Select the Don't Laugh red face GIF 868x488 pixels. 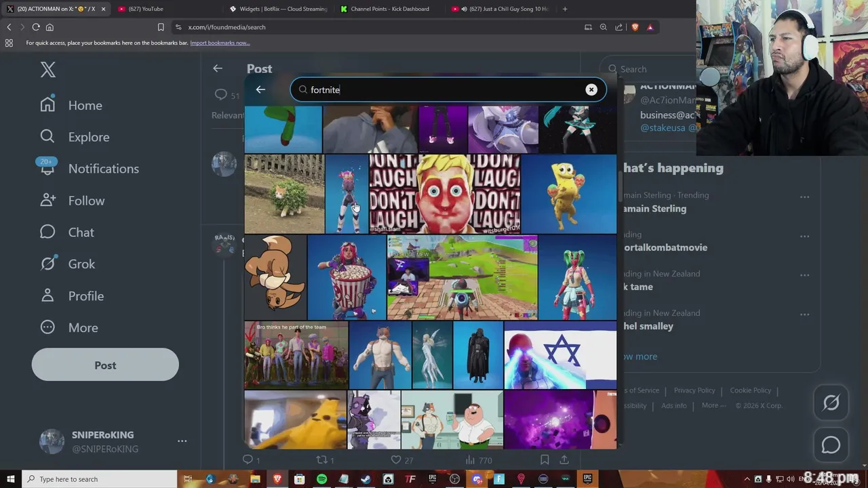click(x=444, y=194)
